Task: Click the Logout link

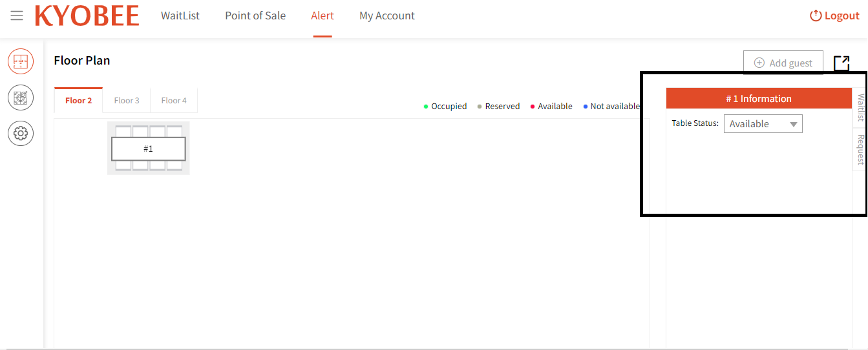Action: (834, 15)
